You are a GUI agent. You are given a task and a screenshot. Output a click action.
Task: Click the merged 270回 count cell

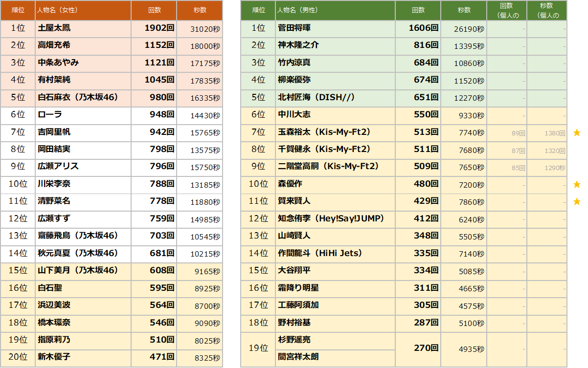418,348
